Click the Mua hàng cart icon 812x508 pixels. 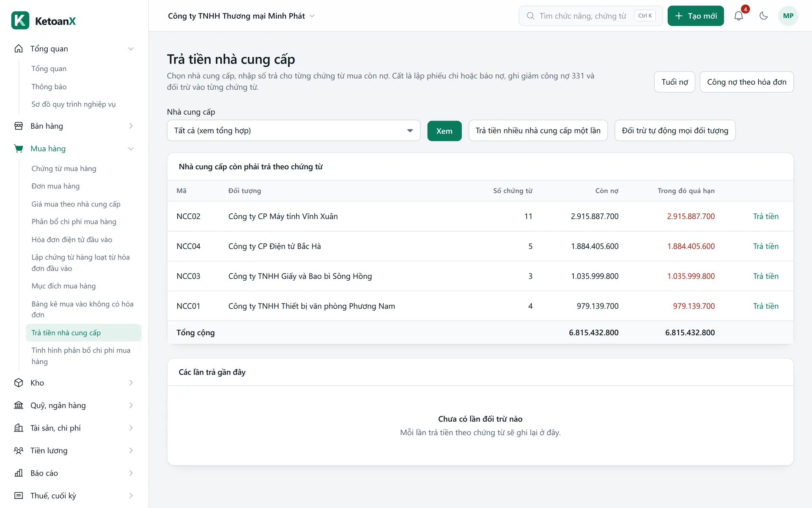19,149
